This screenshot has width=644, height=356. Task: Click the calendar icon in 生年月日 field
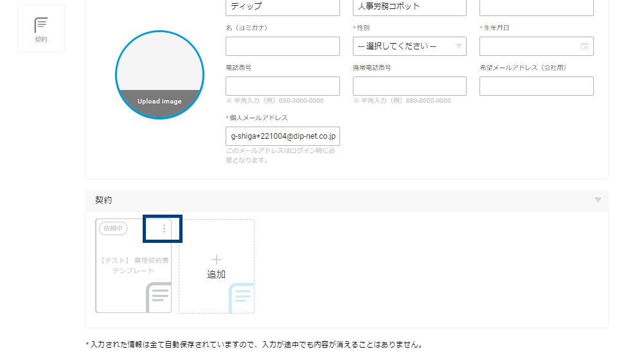click(584, 46)
